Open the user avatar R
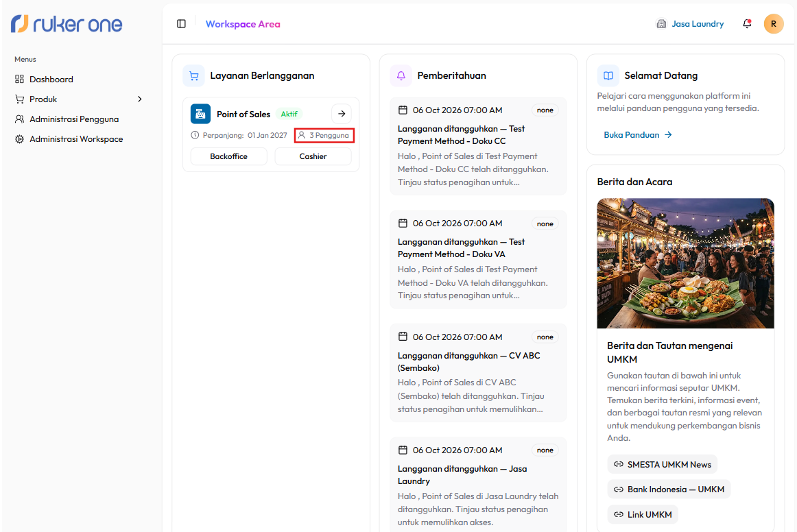 [773, 24]
